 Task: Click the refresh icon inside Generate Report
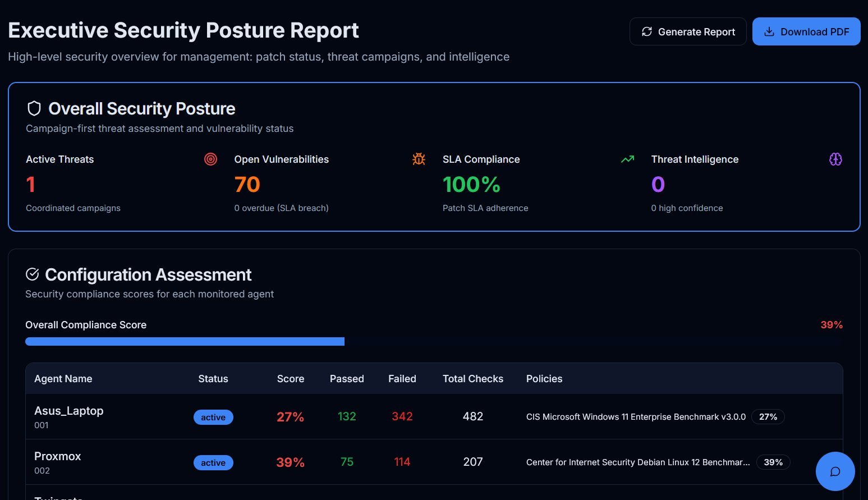point(646,31)
